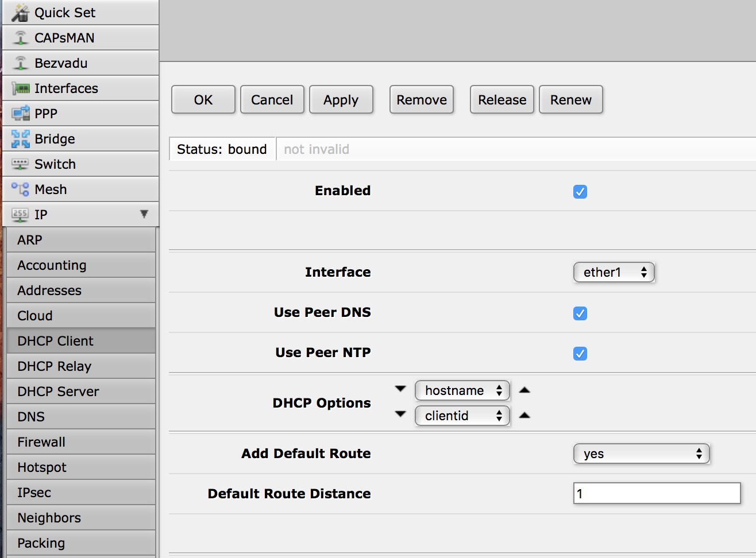This screenshot has height=558, width=756.
Task: Open the hostname DHCP option selector
Action: coord(462,390)
